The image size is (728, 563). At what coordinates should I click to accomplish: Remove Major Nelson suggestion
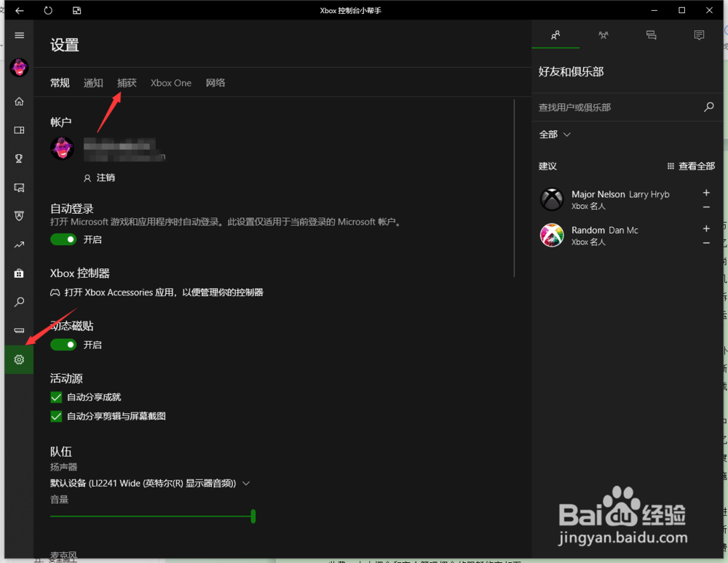point(706,207)
